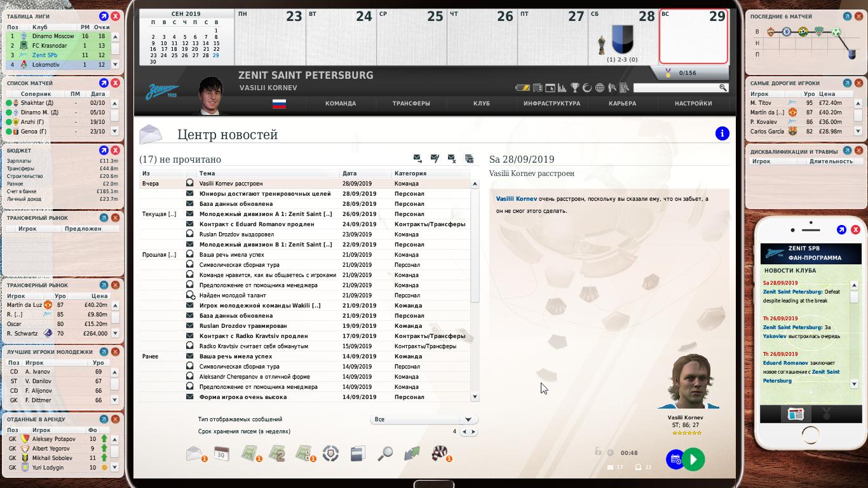Click the blue info icon

tap(722, 133)
